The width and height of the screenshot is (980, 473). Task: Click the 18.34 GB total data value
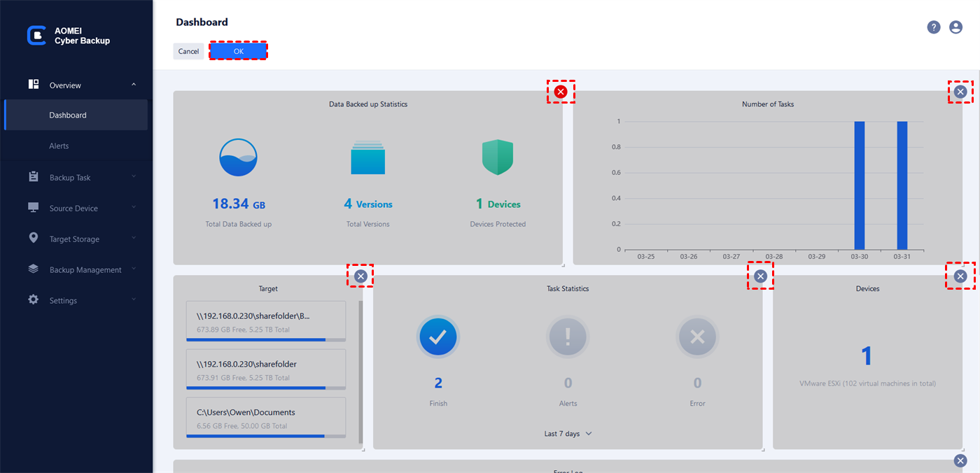click(239, 204)
